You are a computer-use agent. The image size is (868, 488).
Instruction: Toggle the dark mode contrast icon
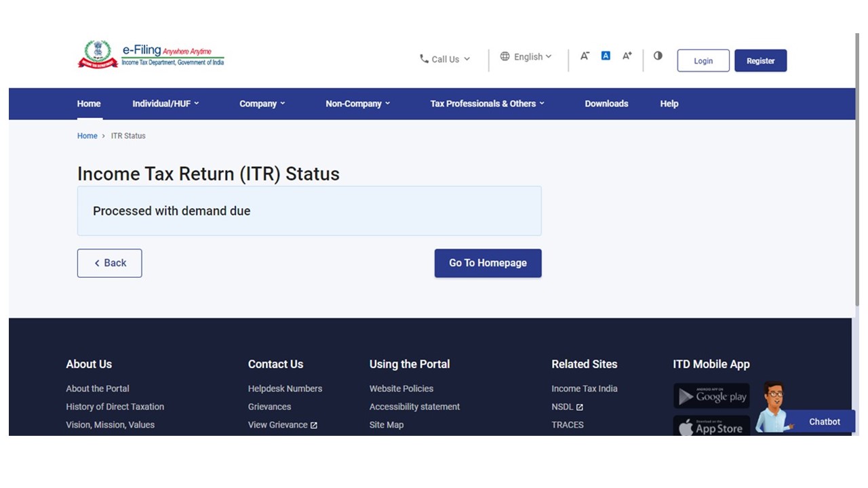pyautogui.click(x=657, y=56)
